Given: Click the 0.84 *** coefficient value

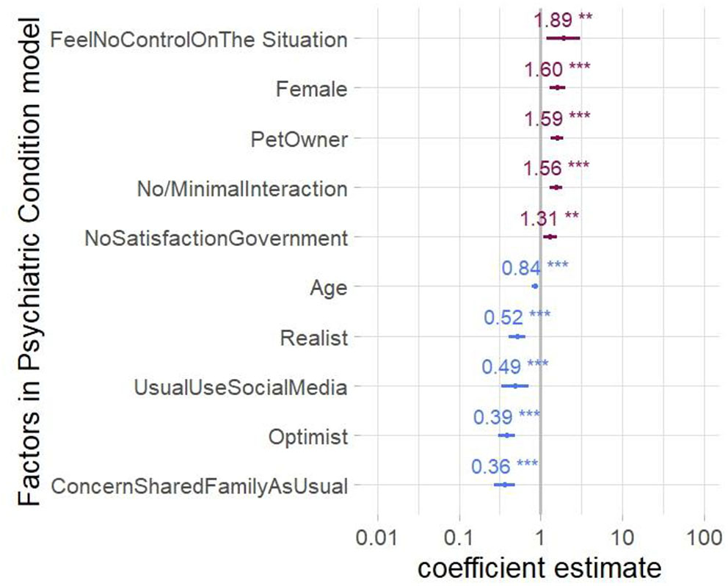Looking at the screenshot, I should point(534,268).
